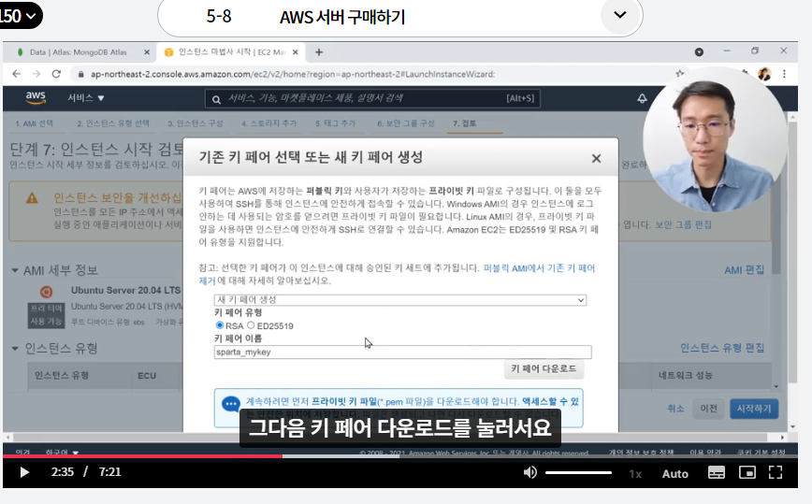Click the 인스턴스 유형 편집 link
Image resolution: width=812 pixels, height=504 pixels.
[x=722, y=348]
